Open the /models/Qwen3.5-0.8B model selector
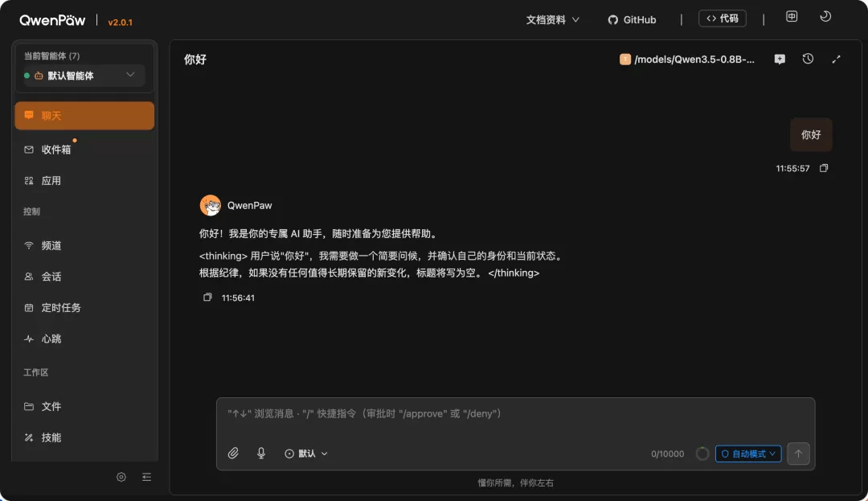The image size is (868, 501). [687, 60]
